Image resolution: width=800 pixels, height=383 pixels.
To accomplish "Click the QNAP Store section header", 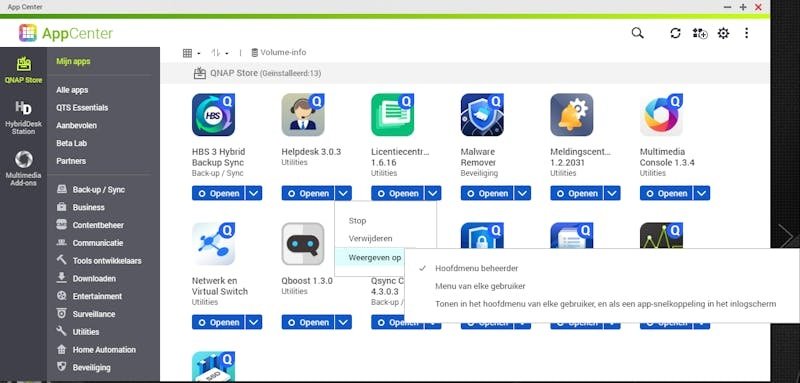I will 257,73.
